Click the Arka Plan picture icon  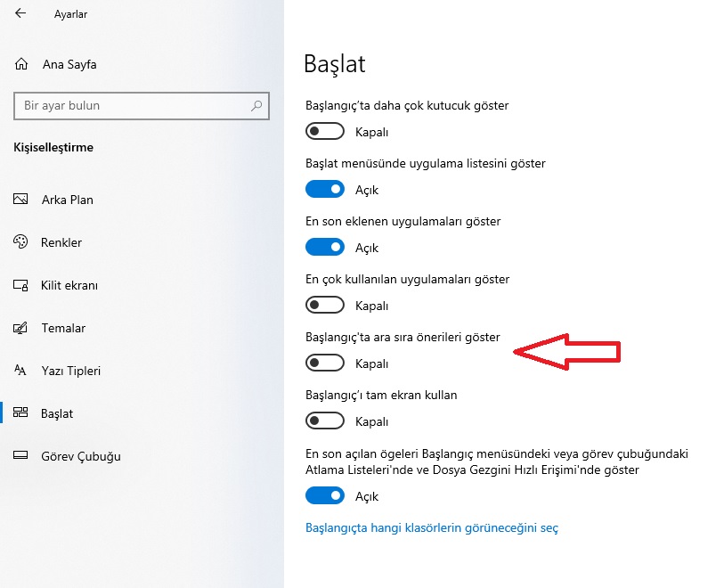tap(21, 200)
